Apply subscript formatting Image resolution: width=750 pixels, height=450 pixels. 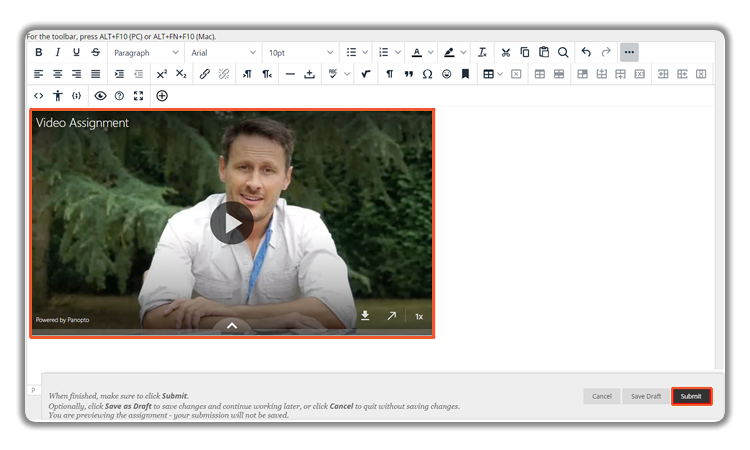click(x=181, y=74)
